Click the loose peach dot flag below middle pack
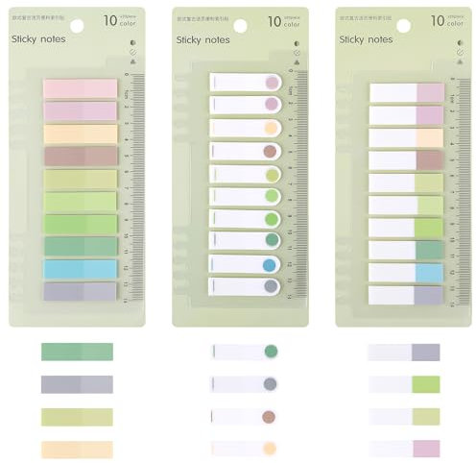 pos(244,449)
